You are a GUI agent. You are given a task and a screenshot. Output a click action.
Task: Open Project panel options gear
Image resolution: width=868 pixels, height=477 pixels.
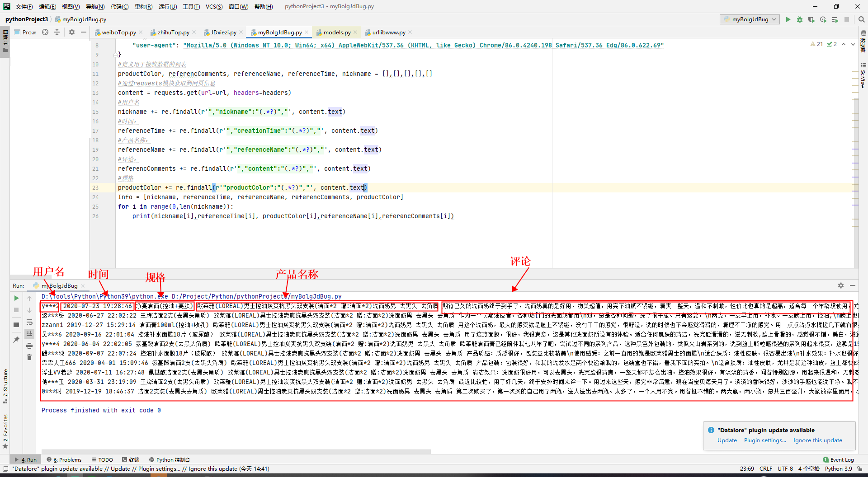(x=72, y=32)
